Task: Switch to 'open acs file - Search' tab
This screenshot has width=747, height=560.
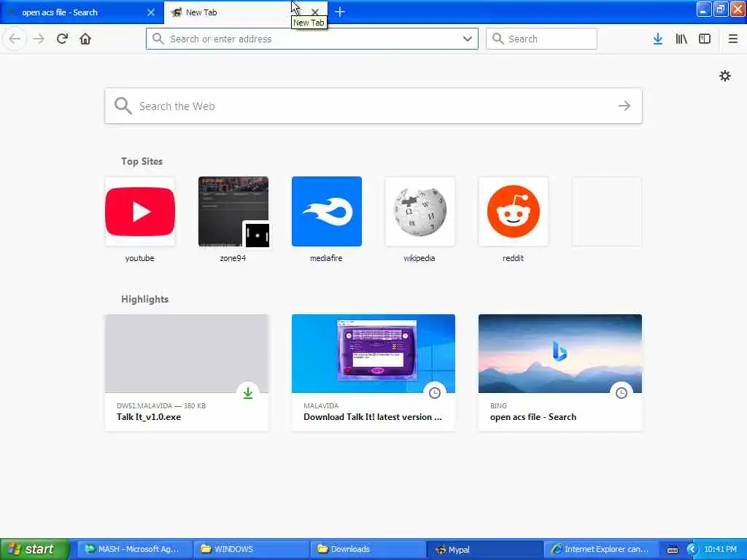Action: point(82,12)
